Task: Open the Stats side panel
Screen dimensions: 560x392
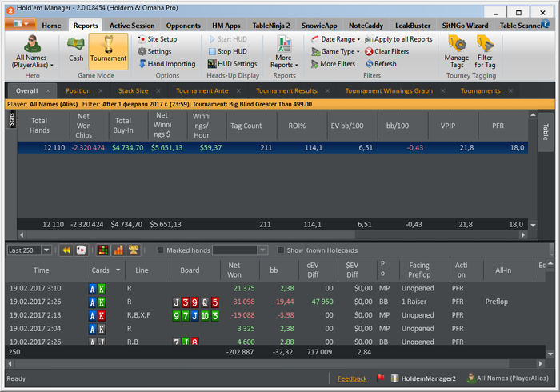Action: (11, 119)
